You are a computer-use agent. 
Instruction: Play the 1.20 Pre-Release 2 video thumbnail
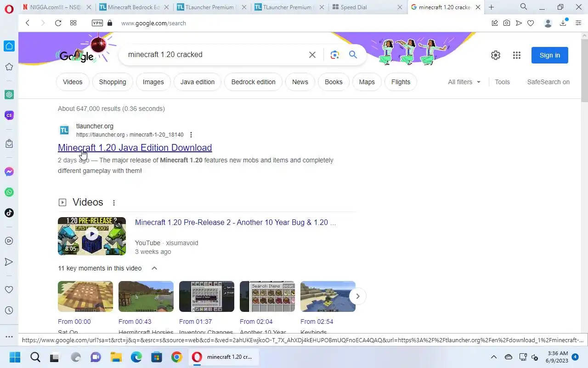click(92, 236)
